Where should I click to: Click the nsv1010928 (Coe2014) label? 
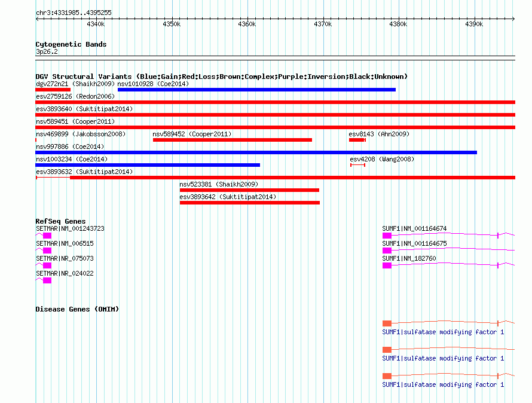pyautogui.click(x=153, y=84)
